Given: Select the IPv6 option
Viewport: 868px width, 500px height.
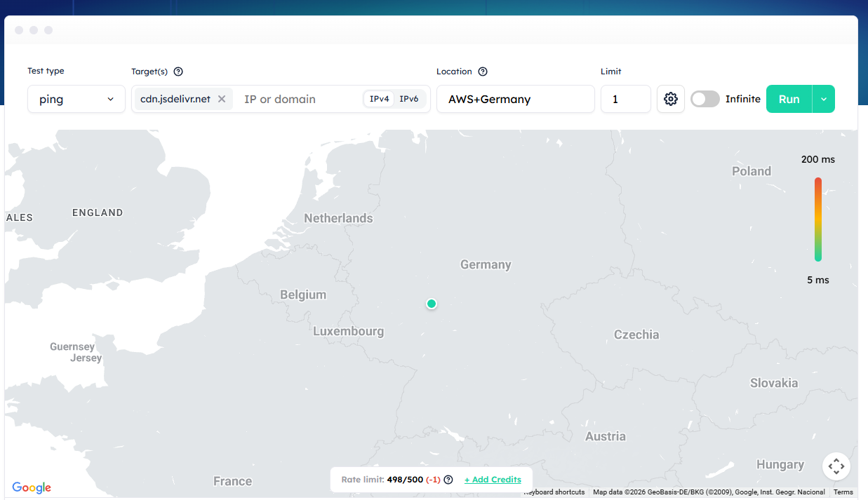Looking at the screenshot, I should 409,99.
